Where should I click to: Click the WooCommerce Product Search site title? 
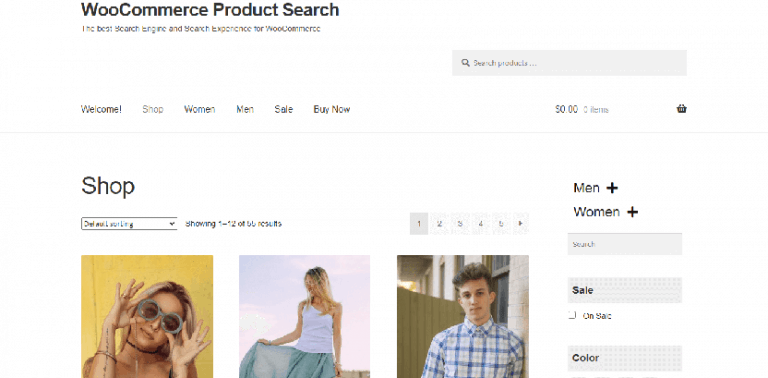tap(210, 9)
